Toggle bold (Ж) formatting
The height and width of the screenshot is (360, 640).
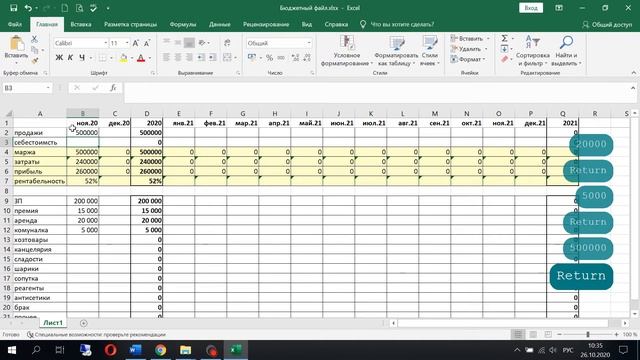pyautogui.click(x=59, y=58)
